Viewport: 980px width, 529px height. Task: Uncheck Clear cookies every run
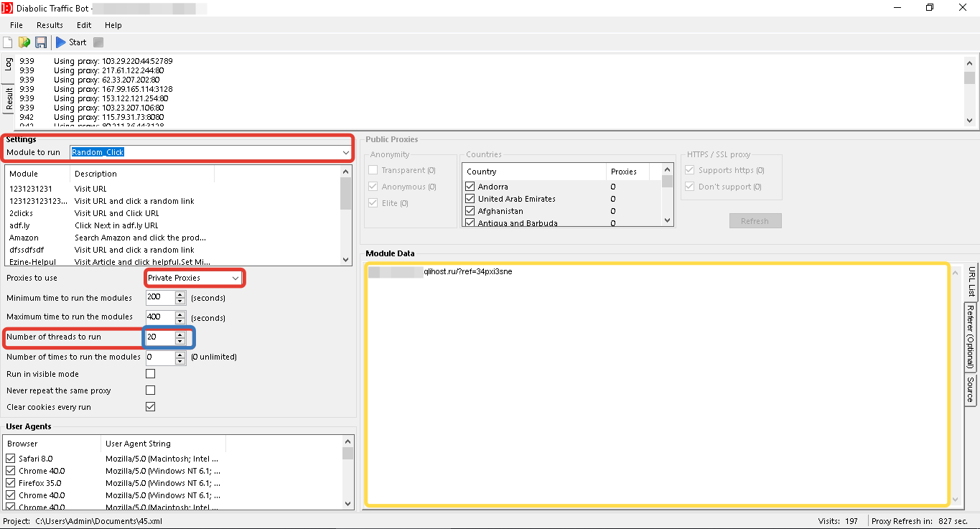pos(151,407)
